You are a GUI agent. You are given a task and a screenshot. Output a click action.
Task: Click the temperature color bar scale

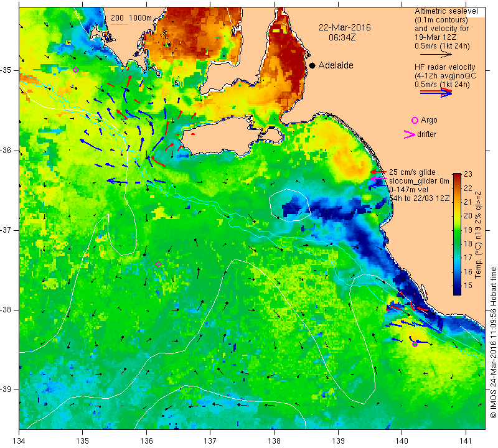[x=457, y=234]
